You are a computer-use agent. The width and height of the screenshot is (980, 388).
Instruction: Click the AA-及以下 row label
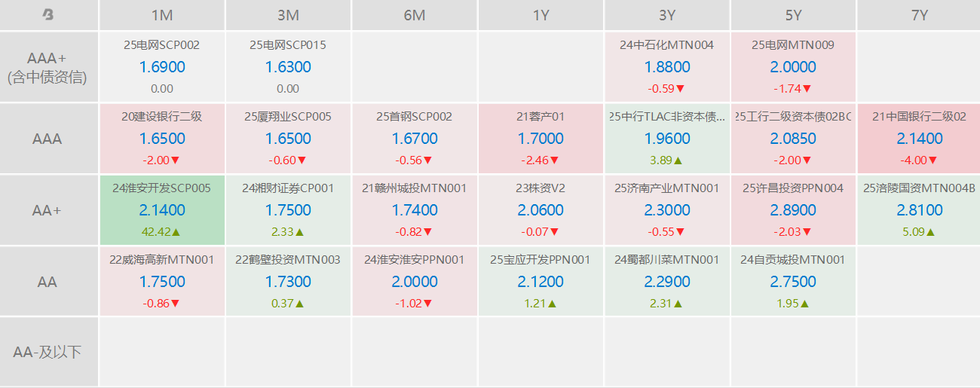pos(48,352)
